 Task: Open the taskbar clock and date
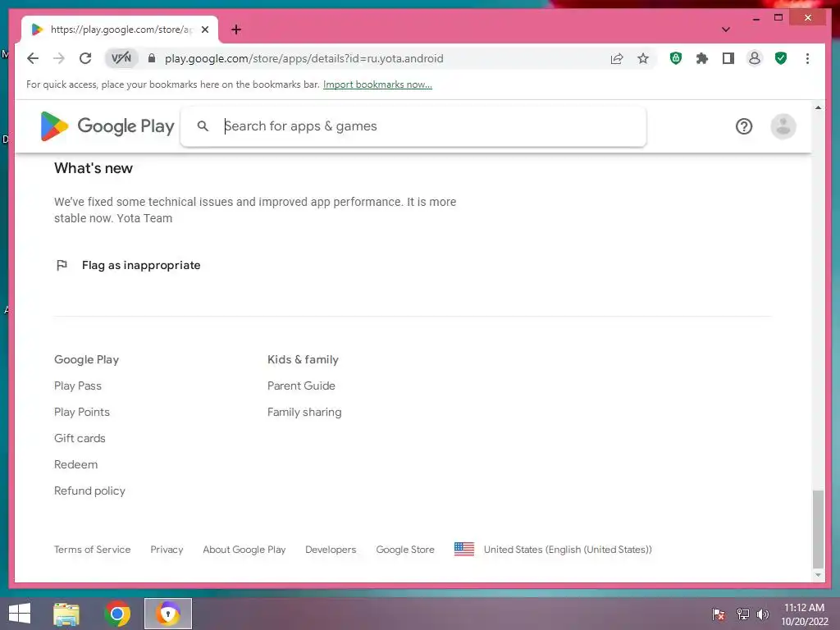click(804, 614)
